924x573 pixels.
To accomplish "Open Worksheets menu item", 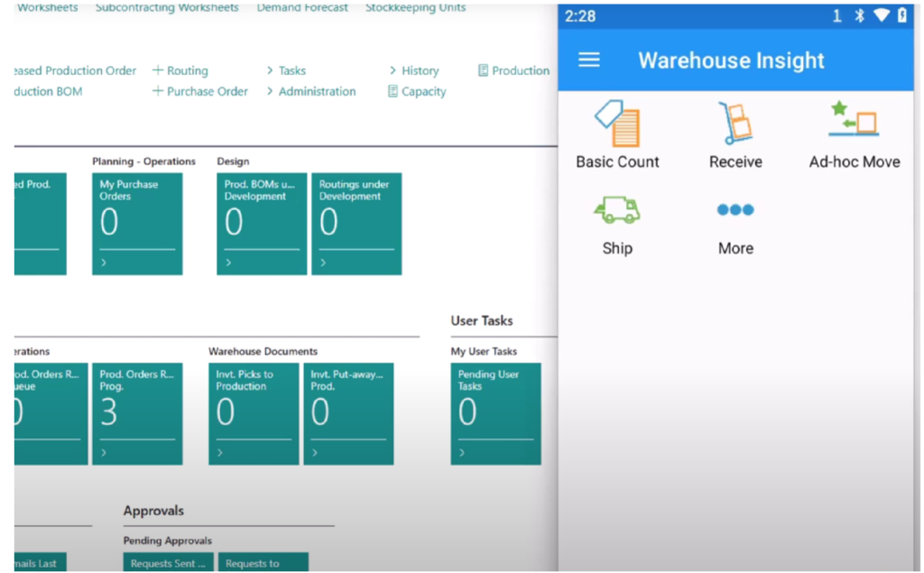I will coord(47,7).
